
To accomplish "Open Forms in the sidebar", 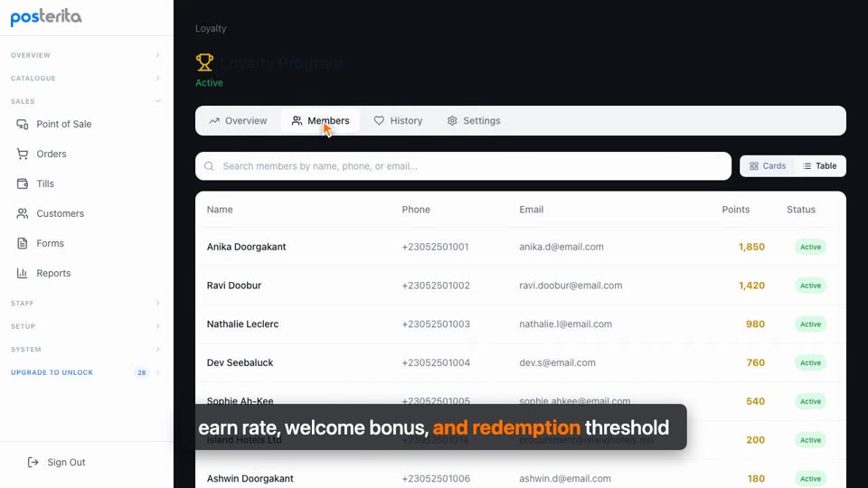I will point(87,243).
